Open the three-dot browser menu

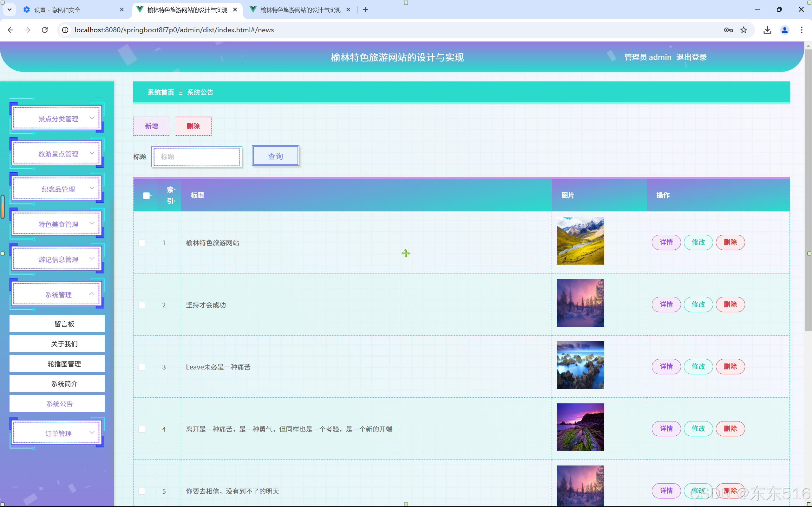(x=802, y=30)
